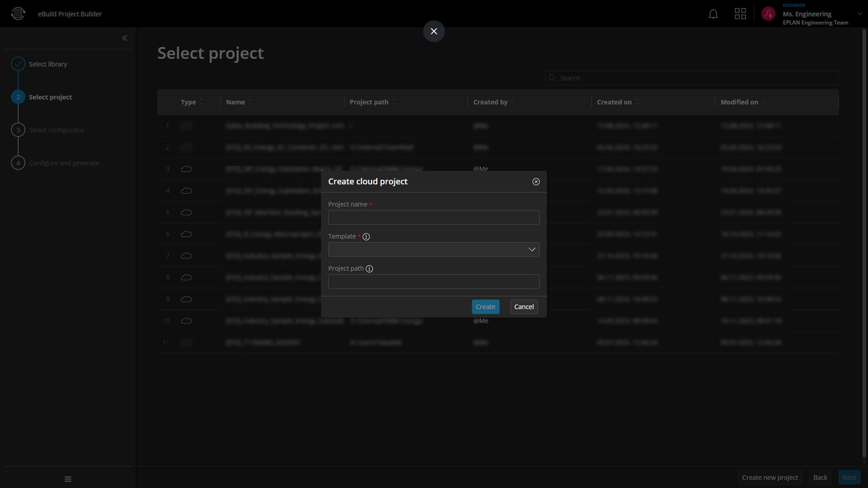Click the notifications bell icon
Image resolution: width=868 pixels, height=488 pixels.
pos(713,14)
